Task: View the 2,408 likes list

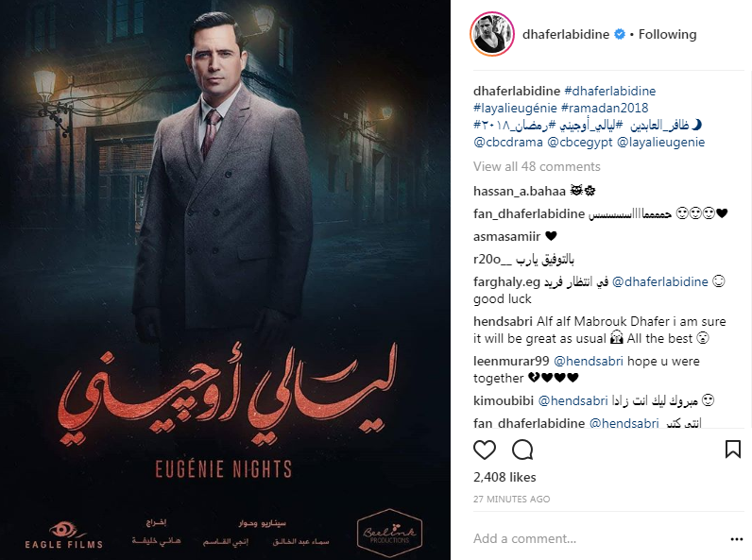Action: pos(504,477)
